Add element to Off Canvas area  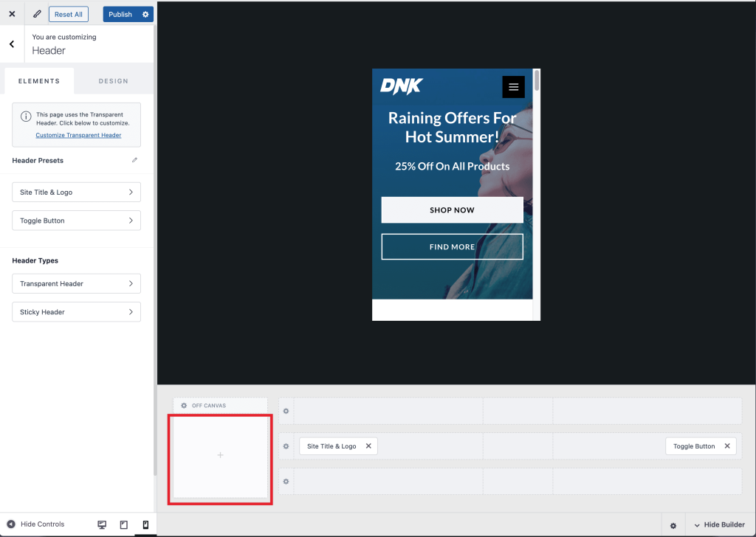pyautogui.click(x=220, y=456)
